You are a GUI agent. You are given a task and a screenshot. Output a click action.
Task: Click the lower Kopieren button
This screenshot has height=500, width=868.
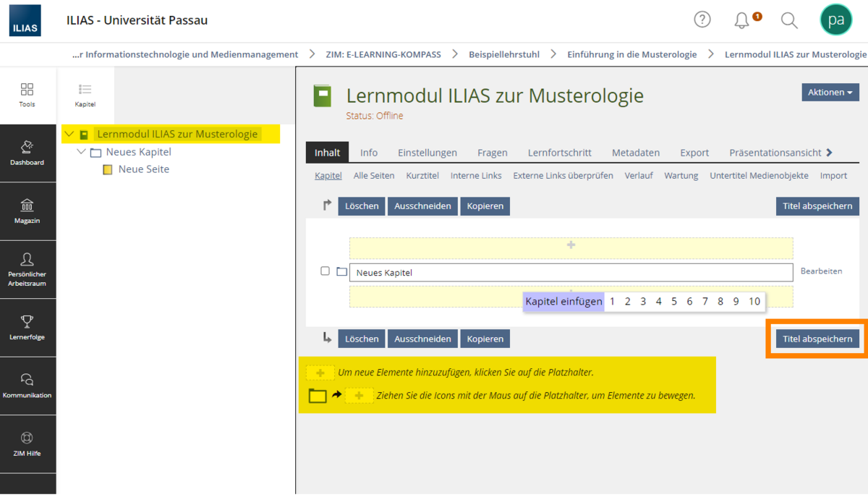pos(485,339)
